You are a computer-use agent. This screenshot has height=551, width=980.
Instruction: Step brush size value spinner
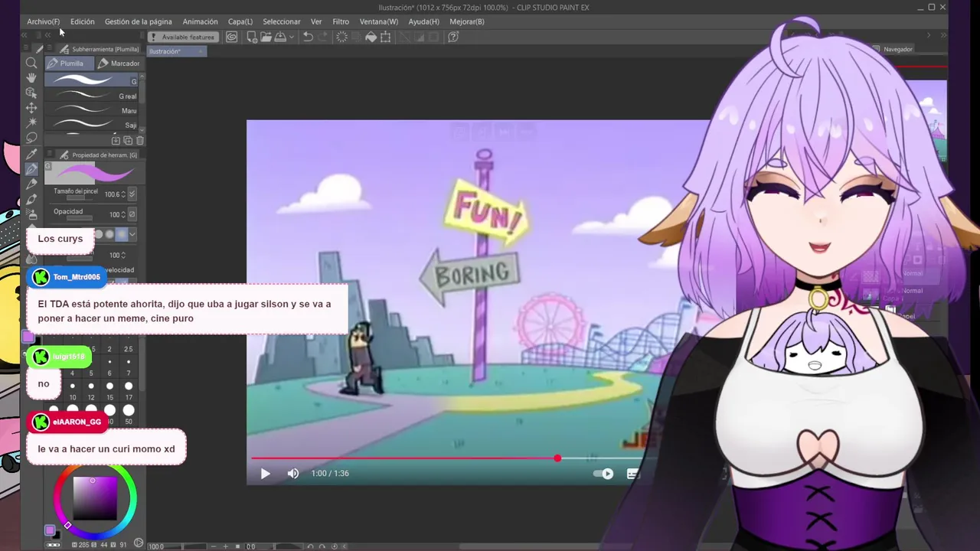coord(123,194)
